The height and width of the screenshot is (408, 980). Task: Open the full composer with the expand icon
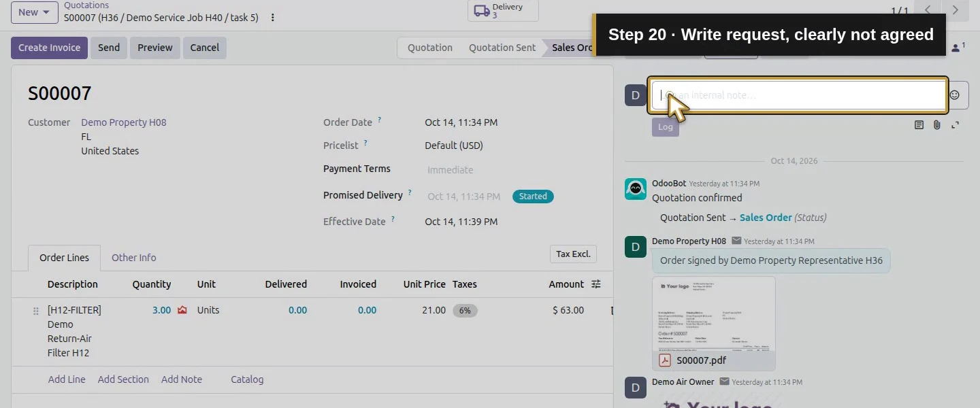point(955,125)
